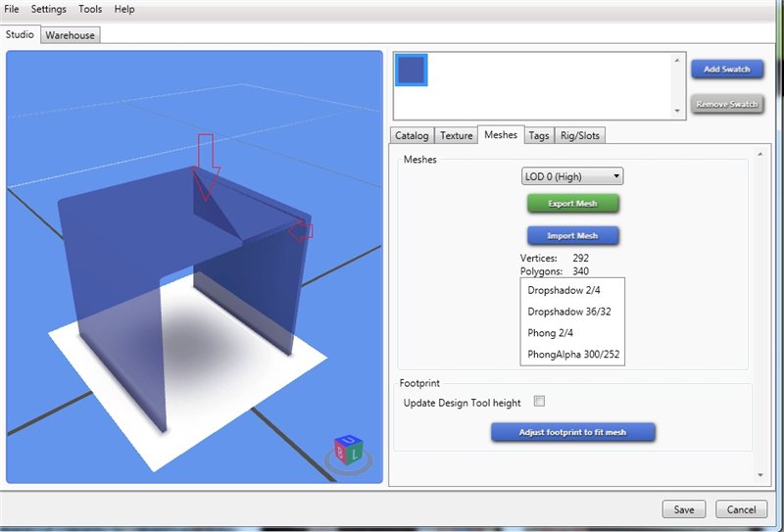784x532 pixels.
Task: Open the Tools menu
Action: [90, 9]
